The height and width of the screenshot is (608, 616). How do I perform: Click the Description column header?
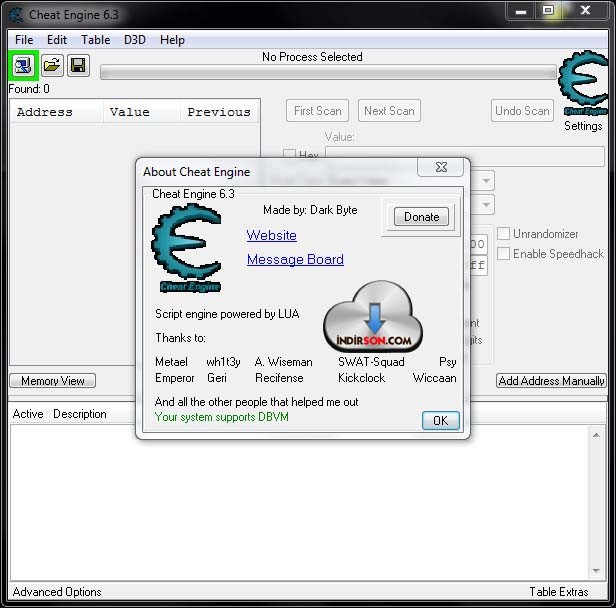tap(80, 414)
